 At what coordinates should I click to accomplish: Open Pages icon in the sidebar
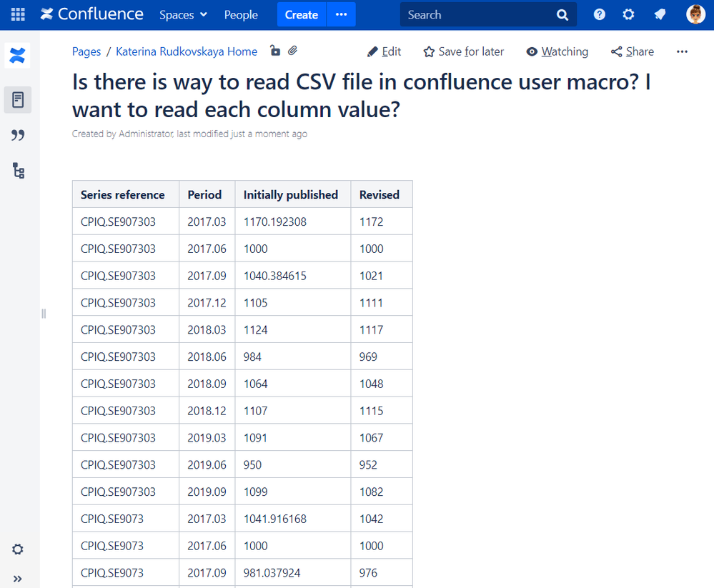[18, 100]
